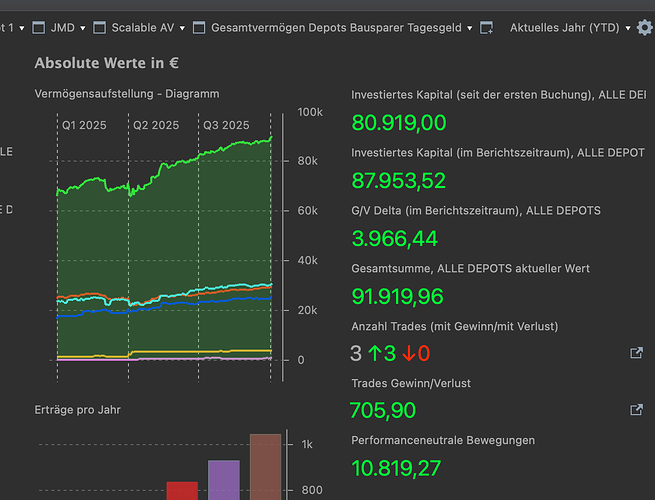Click the Gesamtsumme value 91.919,96
Viewport: 655px width, 500px height.
point(398,297)
